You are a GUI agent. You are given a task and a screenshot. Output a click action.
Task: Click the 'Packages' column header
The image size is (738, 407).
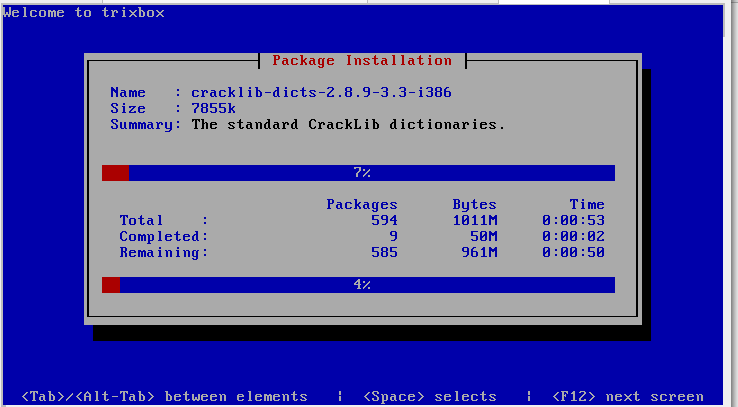coord(362,204)
